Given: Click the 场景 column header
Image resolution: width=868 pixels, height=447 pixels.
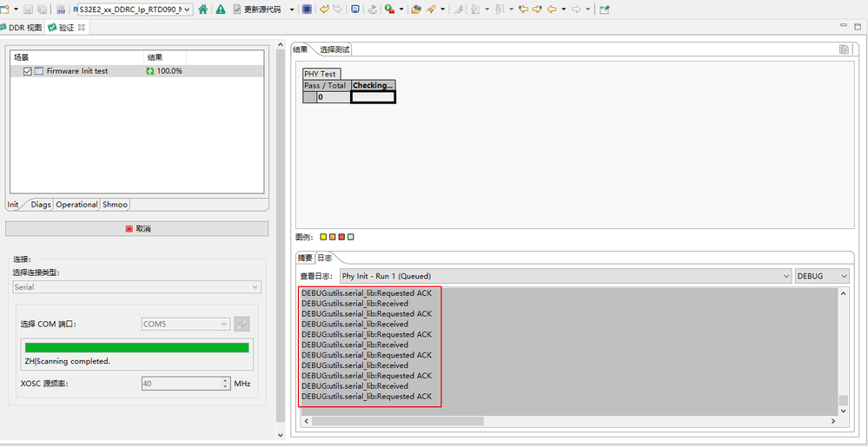Looking at the screenshot, I should pos(77,57).
